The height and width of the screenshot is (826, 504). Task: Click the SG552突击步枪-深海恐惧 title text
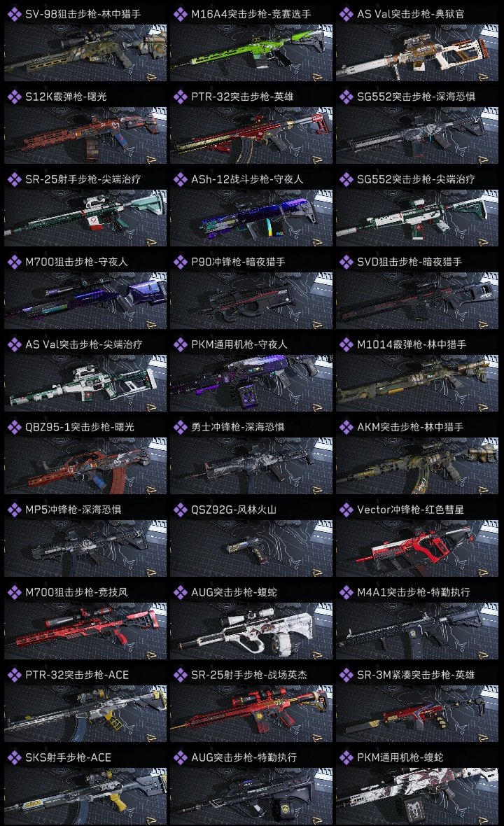416,97
